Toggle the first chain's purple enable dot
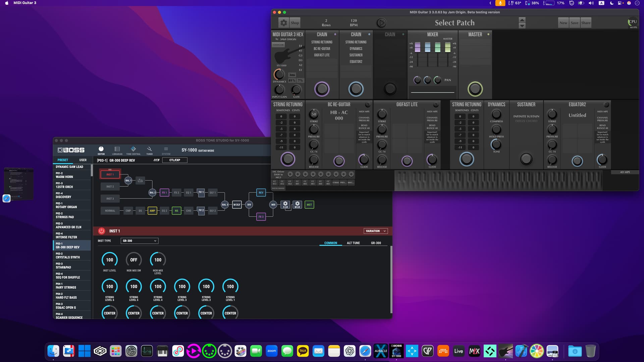Image resolution: width=644 pixels, height=362 pixels. 335,34
